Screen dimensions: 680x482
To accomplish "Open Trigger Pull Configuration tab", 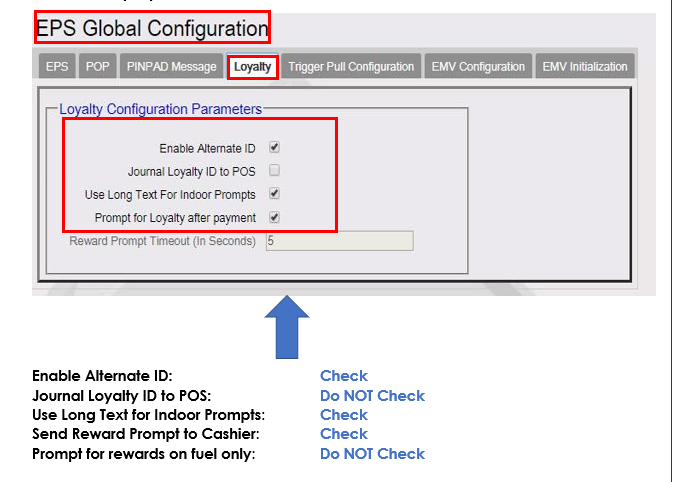I will coord(351,66).
